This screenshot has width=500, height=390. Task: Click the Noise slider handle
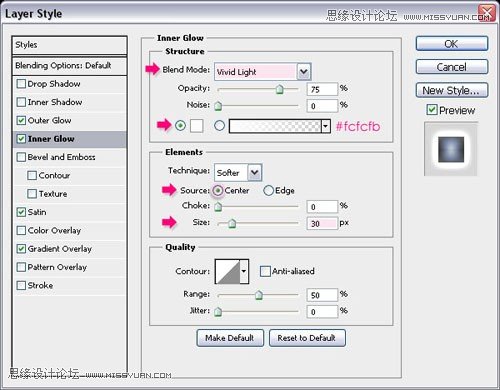pyautogui.click(x=218, y=106)
